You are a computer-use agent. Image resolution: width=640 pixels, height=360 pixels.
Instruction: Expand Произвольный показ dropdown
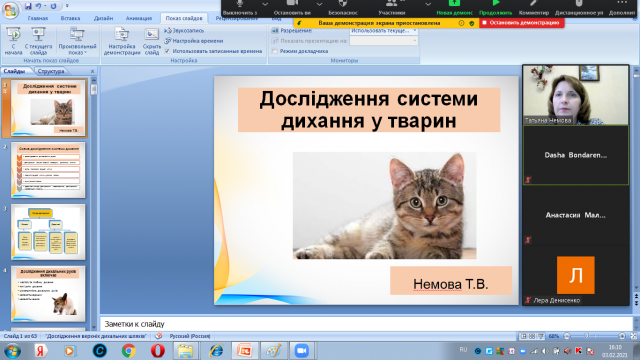point(77,41)
